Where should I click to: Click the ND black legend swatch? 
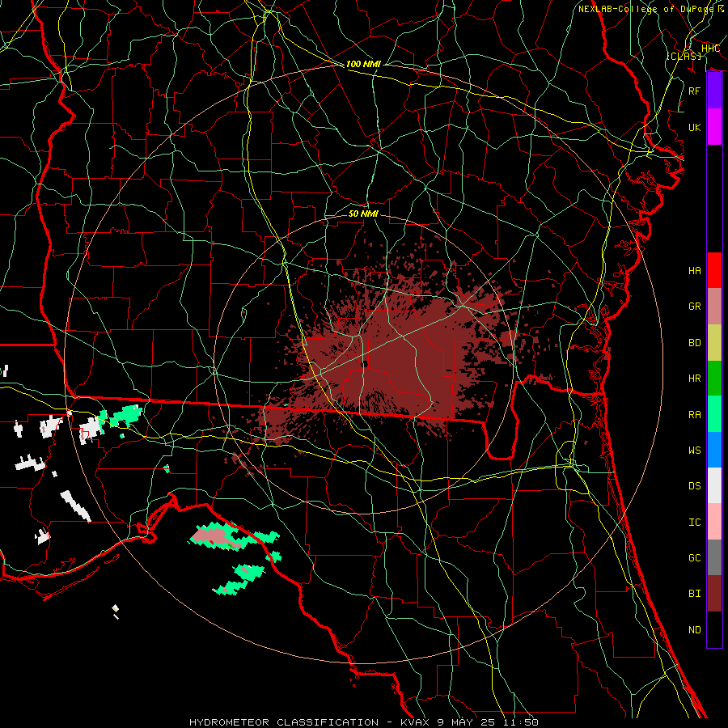714,629
